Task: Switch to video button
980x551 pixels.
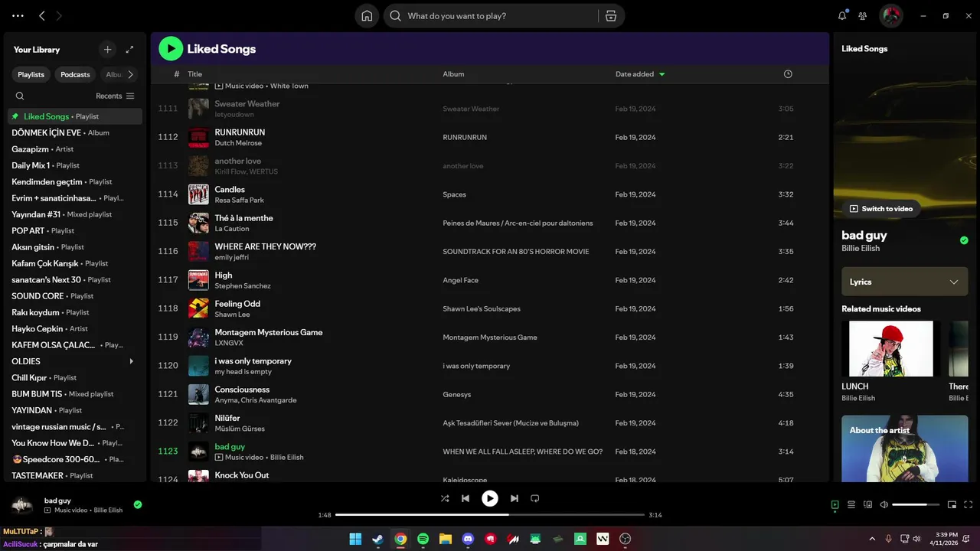Action: point(881,208)
